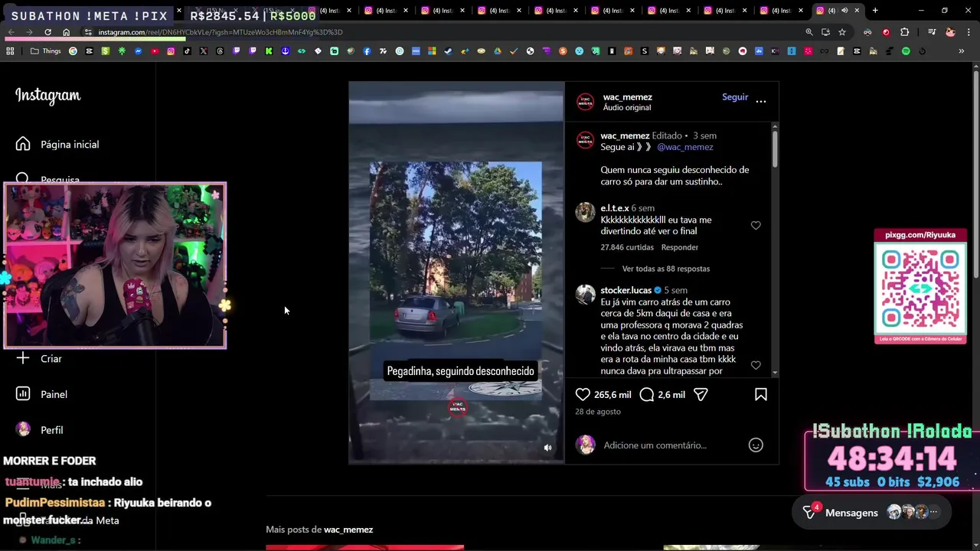Expand Ver todas as 88 respostas
This screenshot has height=551, width=980.
tap(666, 269)
